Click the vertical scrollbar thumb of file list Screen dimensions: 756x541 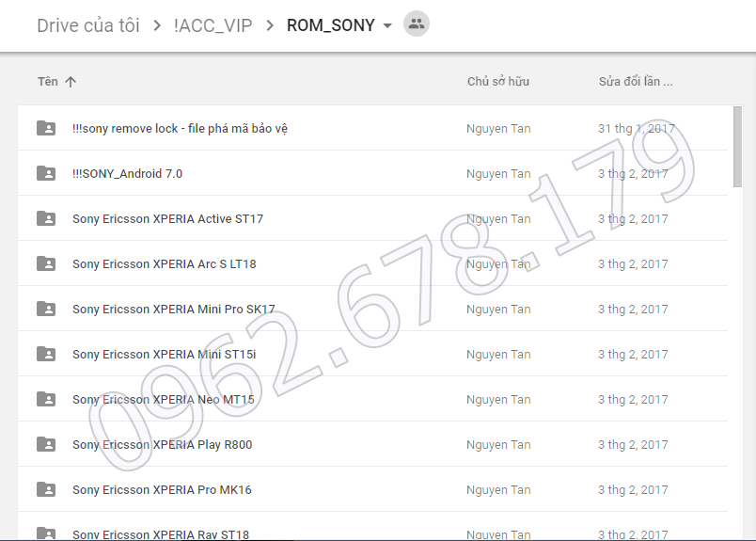point(737,147)
